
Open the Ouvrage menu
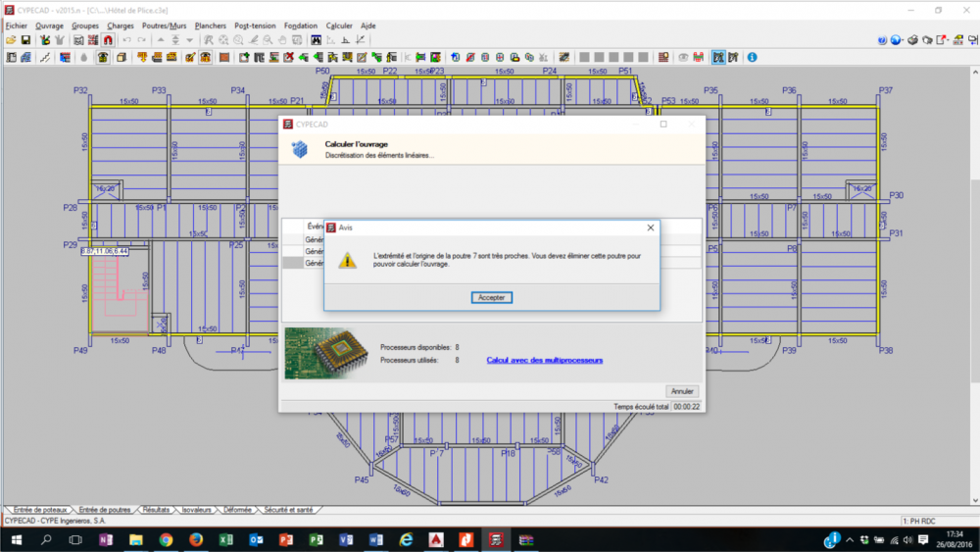coord(49,25)
